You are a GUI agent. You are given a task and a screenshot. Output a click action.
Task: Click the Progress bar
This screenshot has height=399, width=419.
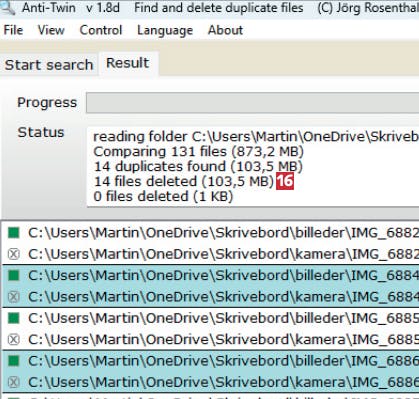[x=252, y=103]
